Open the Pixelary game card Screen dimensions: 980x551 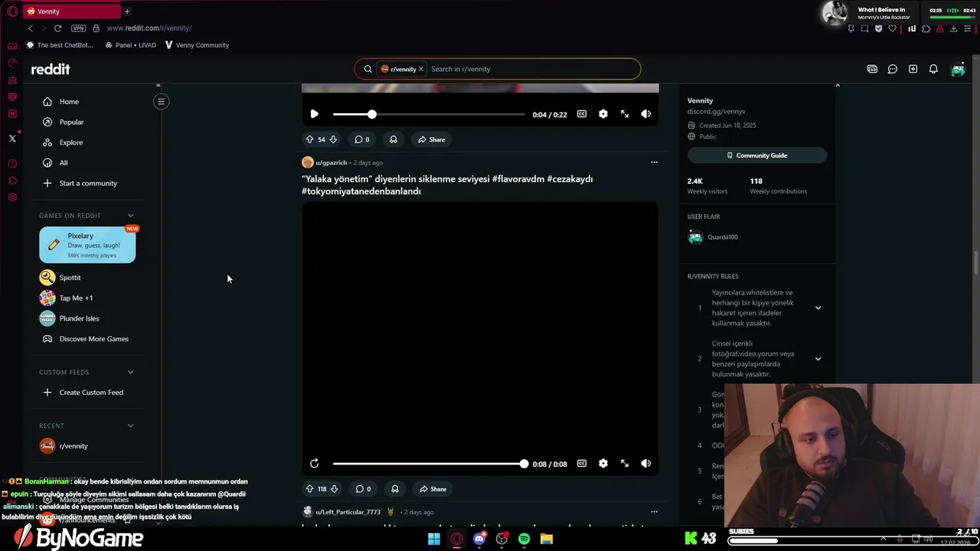87,245
